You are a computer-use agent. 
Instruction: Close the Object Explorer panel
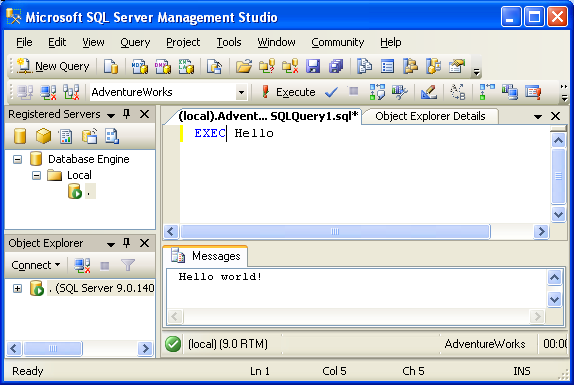click(x=145, y=243)
